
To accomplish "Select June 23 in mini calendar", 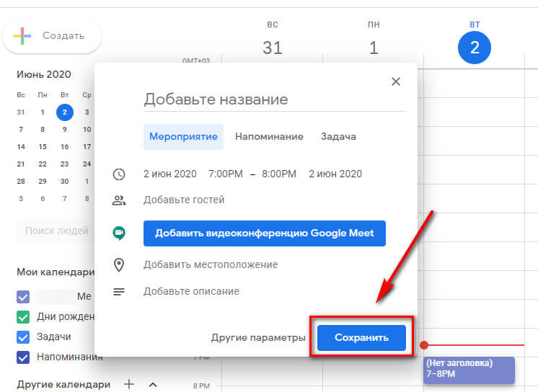I will [x=64, y=164].
